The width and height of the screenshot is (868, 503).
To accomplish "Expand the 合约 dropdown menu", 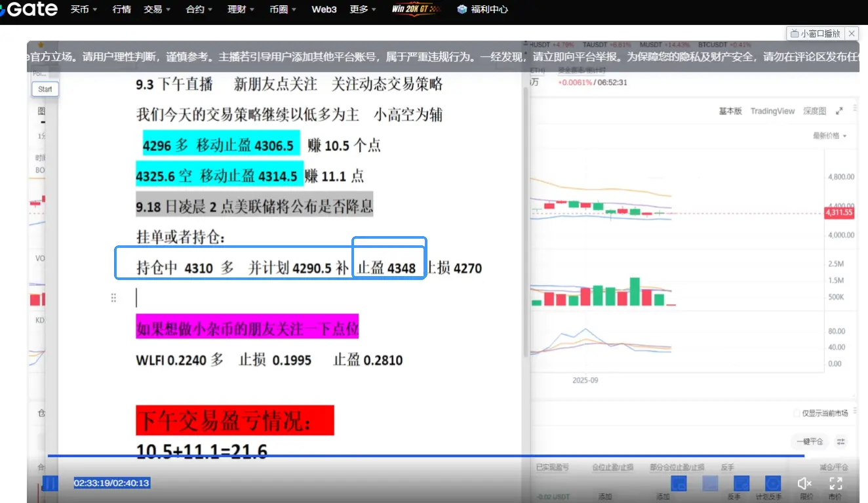I will coord(199,10).
